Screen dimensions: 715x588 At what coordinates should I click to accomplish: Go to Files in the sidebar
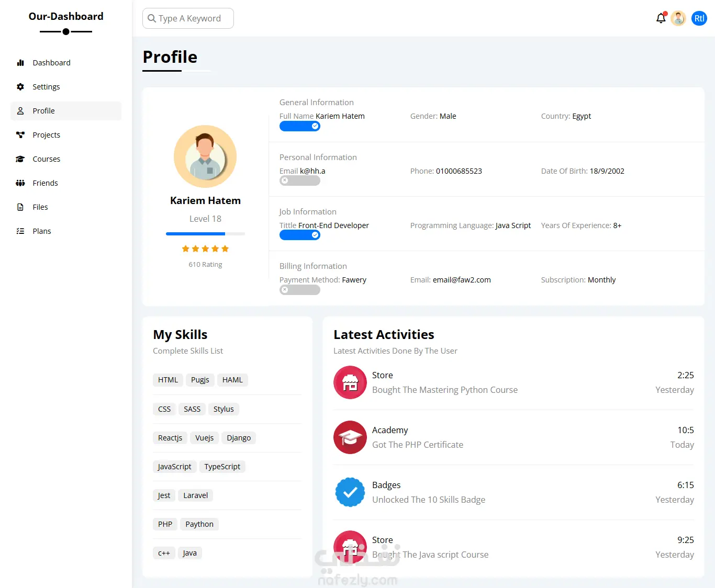pos(40,207)
